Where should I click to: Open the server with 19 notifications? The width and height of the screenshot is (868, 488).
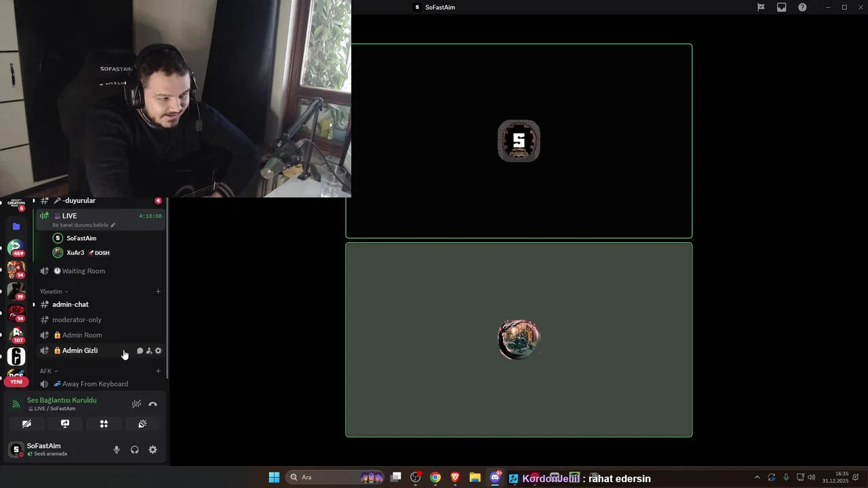[x=16, y=291]
